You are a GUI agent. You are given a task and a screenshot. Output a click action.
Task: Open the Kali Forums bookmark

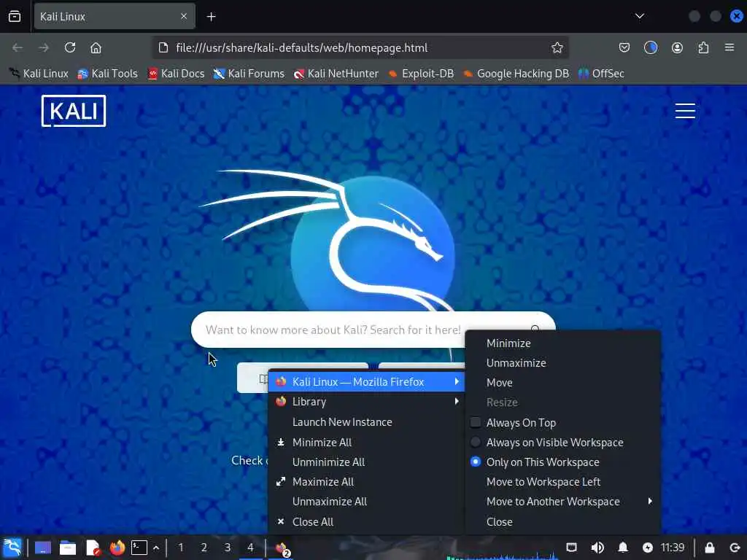click(249, 74)
